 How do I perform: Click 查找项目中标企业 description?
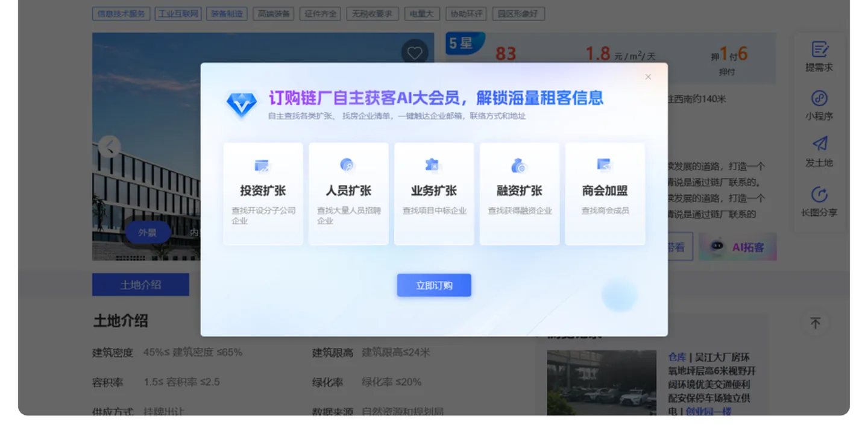pyautogui.click(x=435, y=210)
